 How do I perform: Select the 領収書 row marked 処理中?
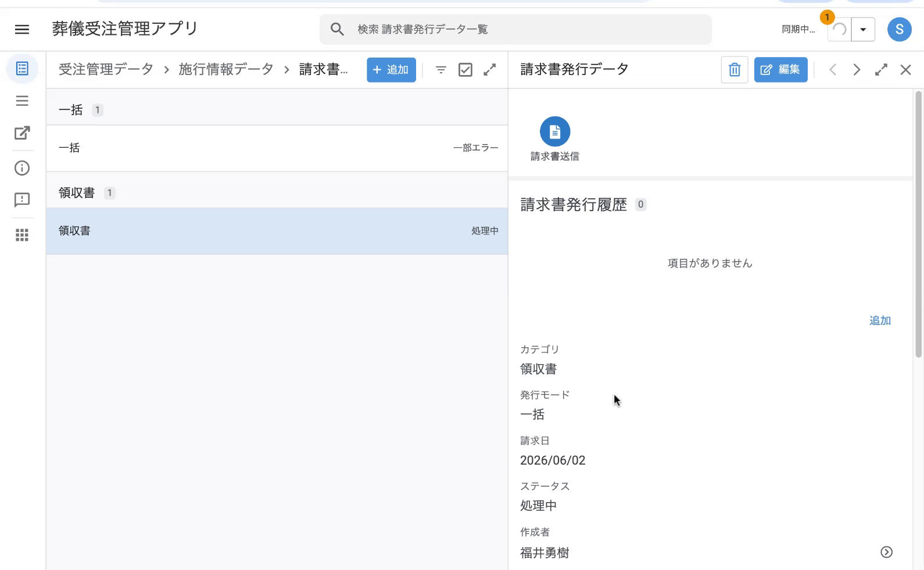[x=277, y=231]
